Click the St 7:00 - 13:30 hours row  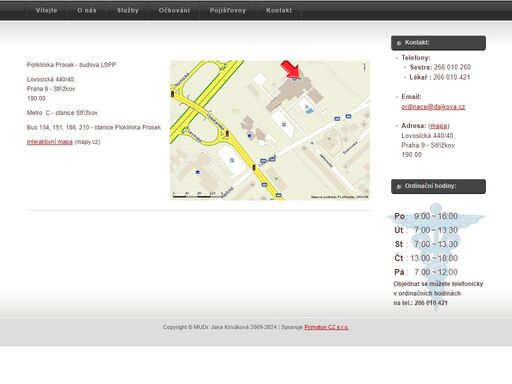pos(426,244)
